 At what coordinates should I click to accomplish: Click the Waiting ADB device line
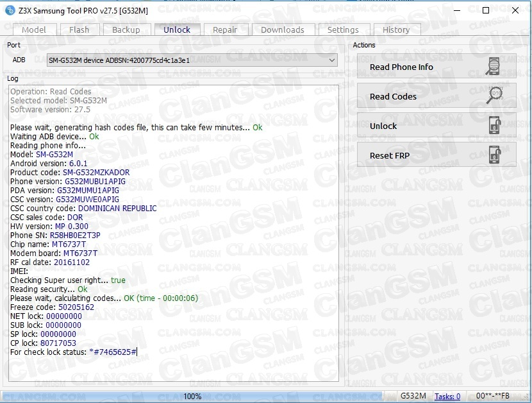(54, 137)
